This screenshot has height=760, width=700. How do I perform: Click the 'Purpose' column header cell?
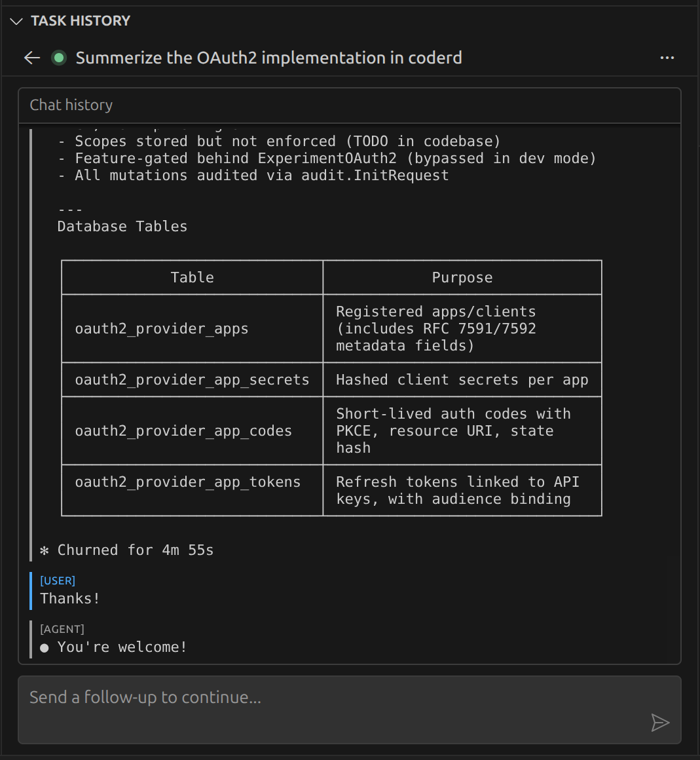[x=462, y=277]
